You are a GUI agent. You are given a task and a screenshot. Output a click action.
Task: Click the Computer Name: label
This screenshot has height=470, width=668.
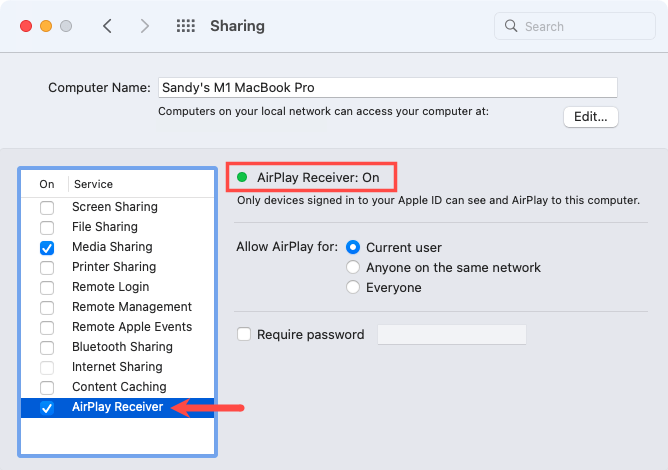tap(99, 88)
